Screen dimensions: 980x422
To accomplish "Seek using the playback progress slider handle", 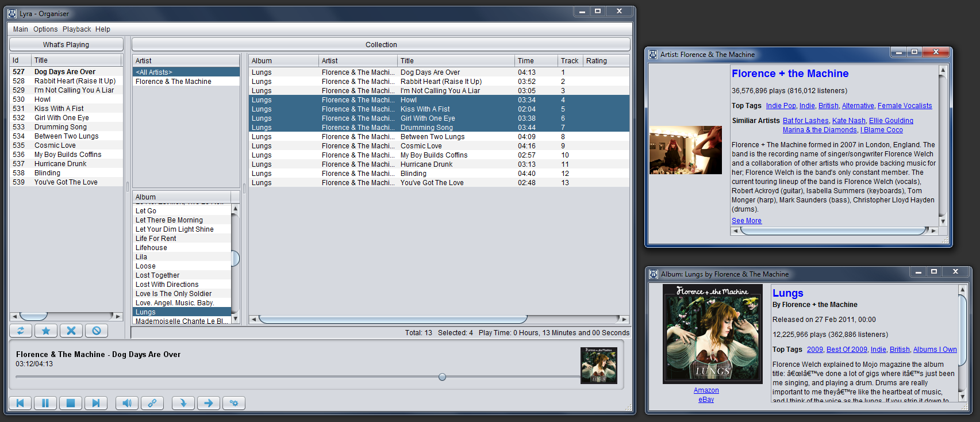I will click(442, 377).
